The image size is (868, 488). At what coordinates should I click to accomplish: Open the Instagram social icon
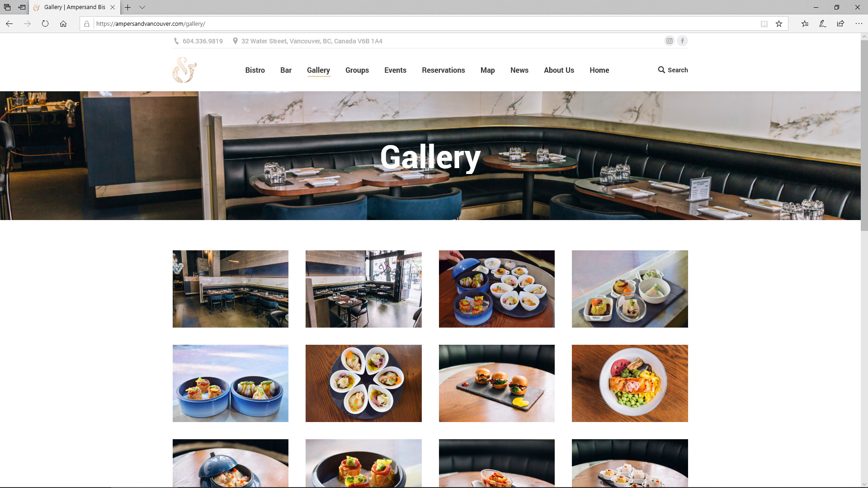669,41
